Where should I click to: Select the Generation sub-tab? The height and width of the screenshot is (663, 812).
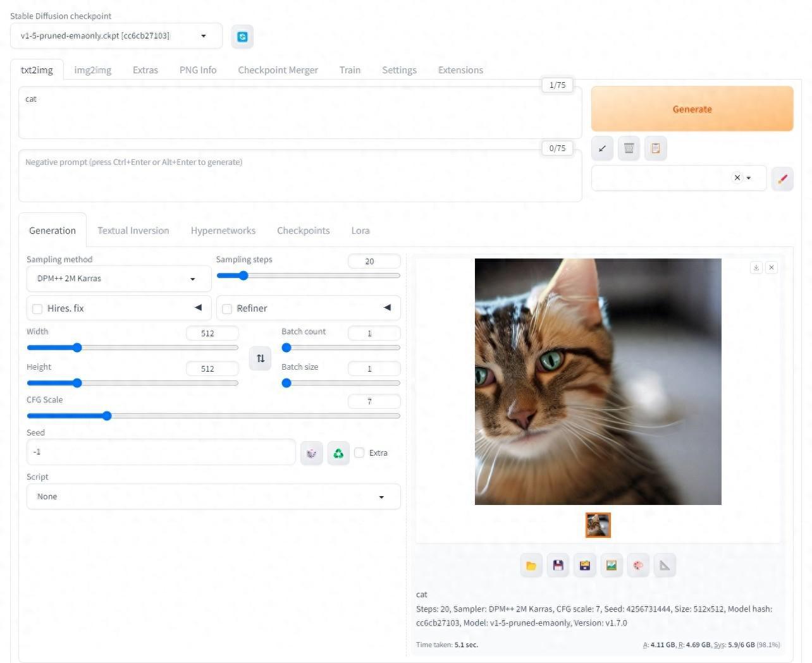[x=52, y=231]
